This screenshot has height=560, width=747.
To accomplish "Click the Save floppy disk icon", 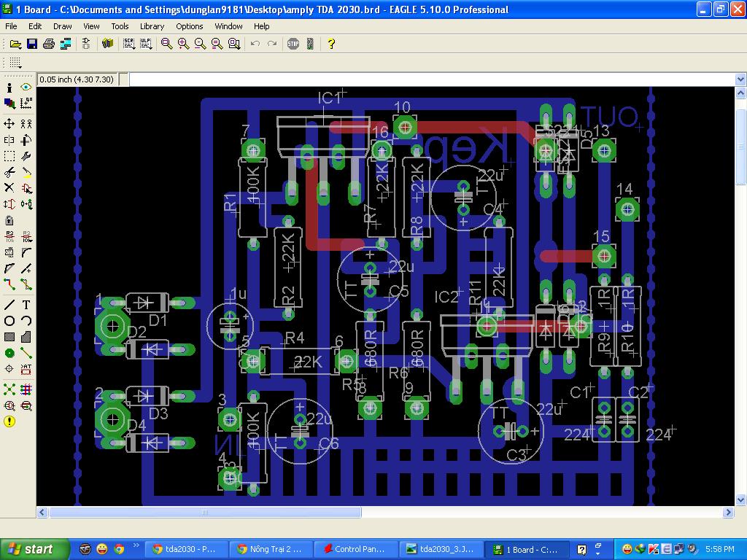I will pyautogui.click(x=32, y=44).
